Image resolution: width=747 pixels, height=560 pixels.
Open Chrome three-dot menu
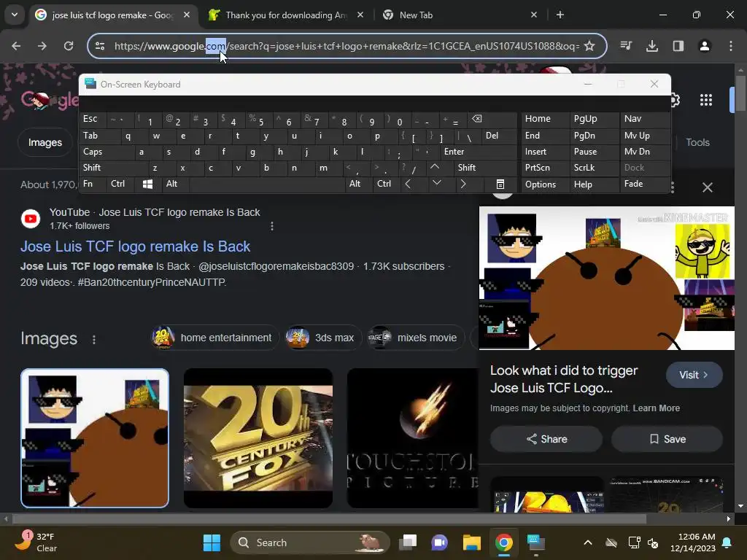pyautogui.click(x=731, y=46)
